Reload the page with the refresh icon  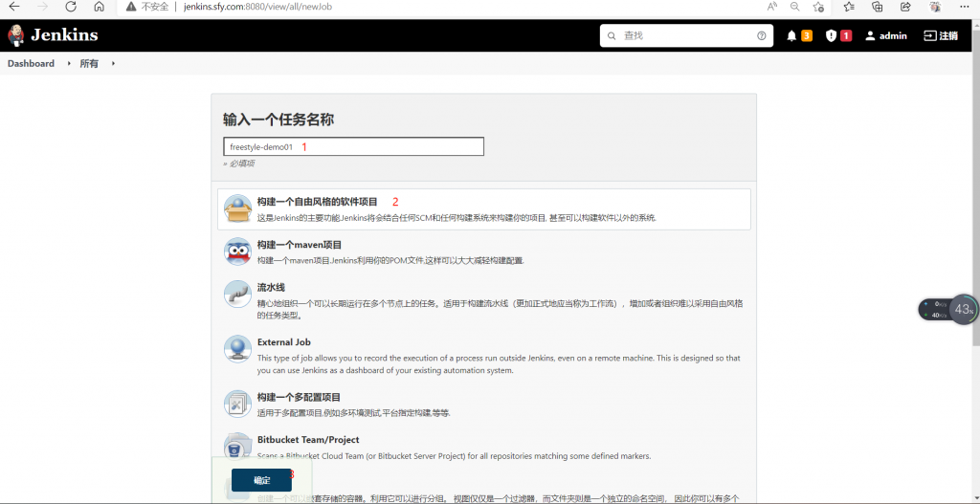[x=71, y=7]
